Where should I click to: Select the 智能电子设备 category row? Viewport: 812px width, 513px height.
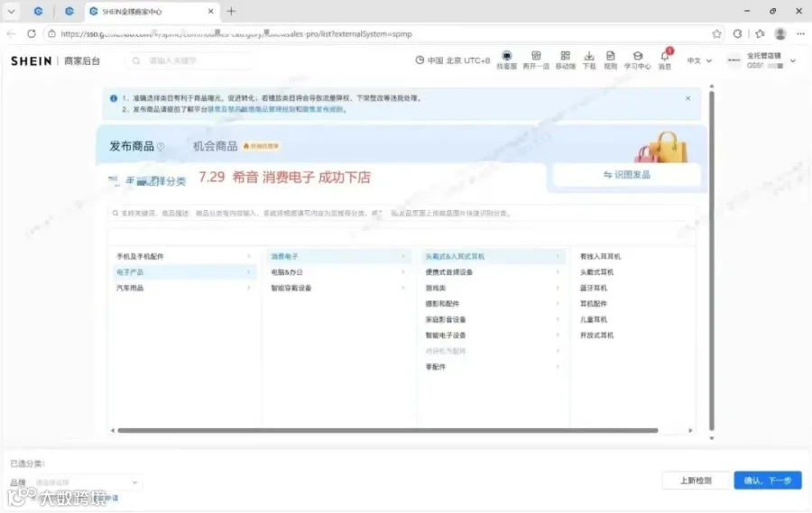click(x=493, y=334)
